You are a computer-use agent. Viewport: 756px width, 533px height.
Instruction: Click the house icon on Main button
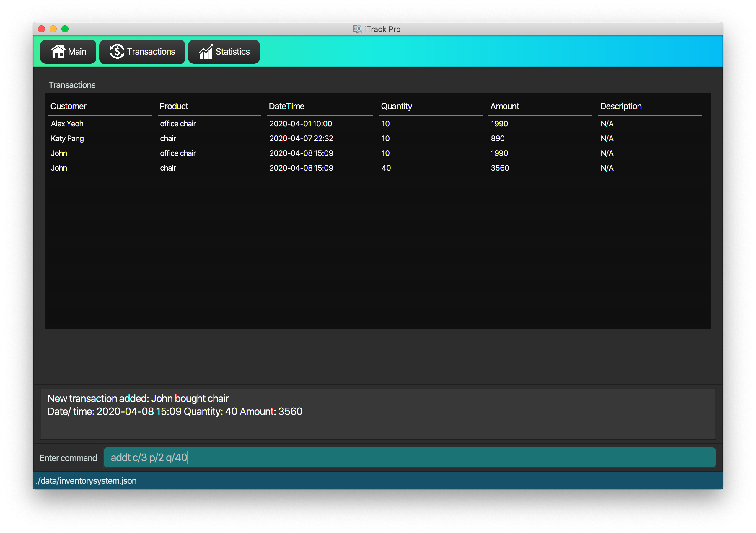[x=58, y=52]
